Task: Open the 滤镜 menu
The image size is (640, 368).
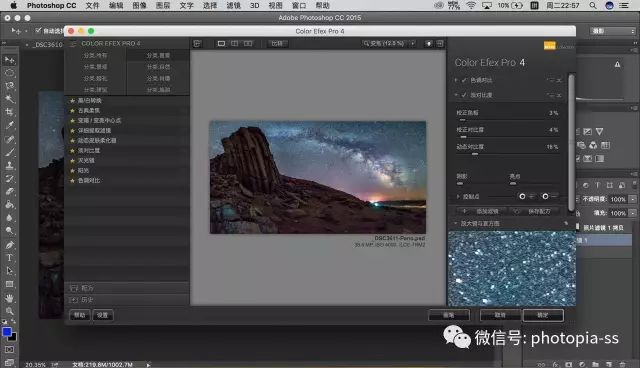Action: click(233, 5)
